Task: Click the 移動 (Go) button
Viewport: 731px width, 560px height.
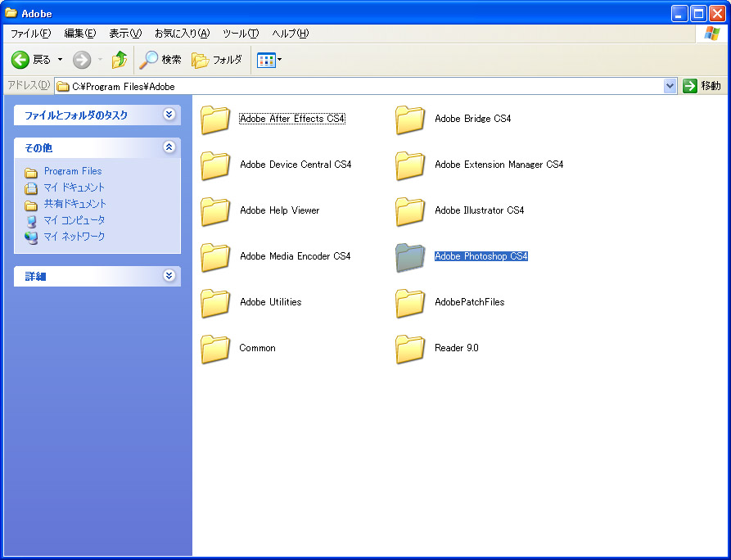Action: [702, 86]
